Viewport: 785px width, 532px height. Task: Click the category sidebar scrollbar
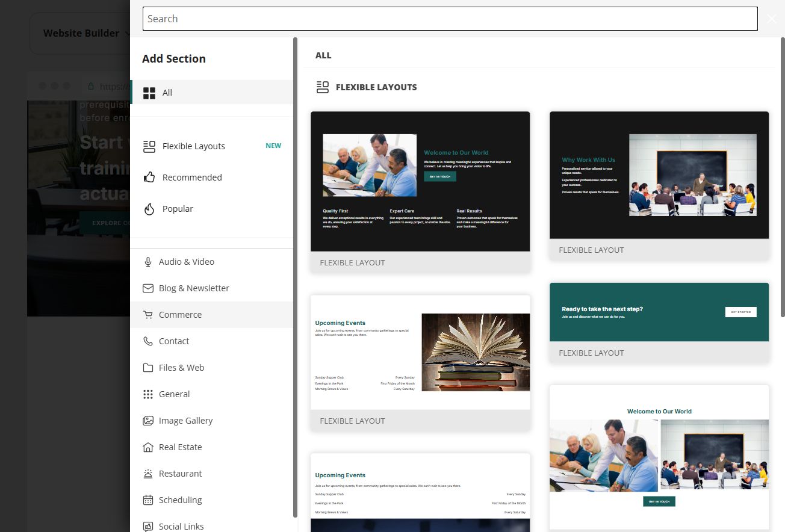click(295, 277)
